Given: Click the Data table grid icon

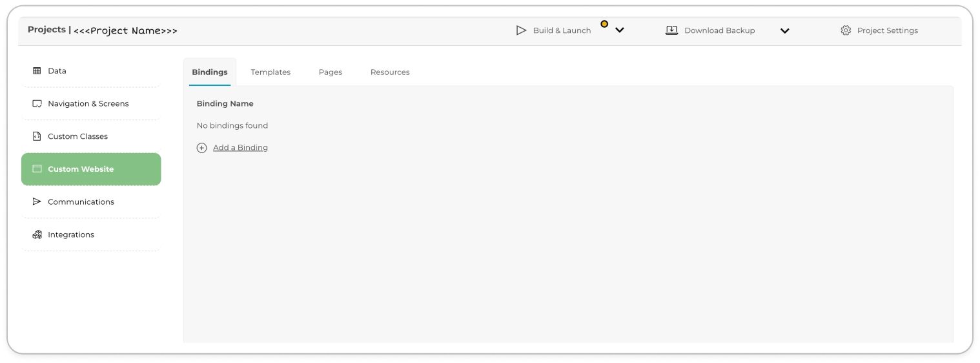Looking at the screenshot, I should pyautogui.click(x=37, y=71).
